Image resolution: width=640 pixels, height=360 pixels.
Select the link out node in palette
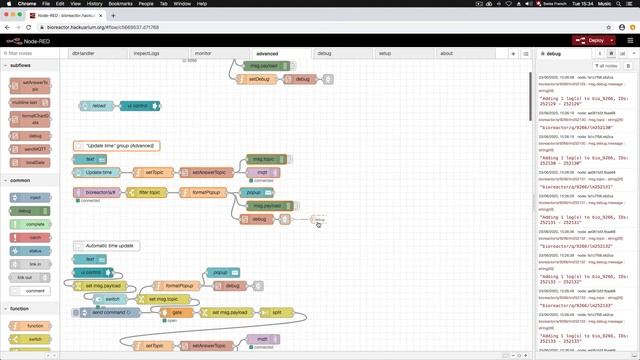[x=30, y=278]
